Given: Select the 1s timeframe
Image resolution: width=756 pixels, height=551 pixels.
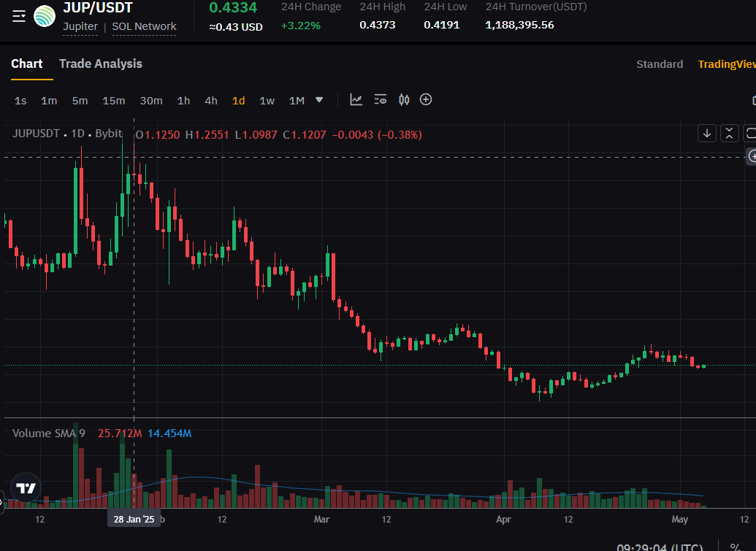Looking at the screenshot, I should 20,101.
